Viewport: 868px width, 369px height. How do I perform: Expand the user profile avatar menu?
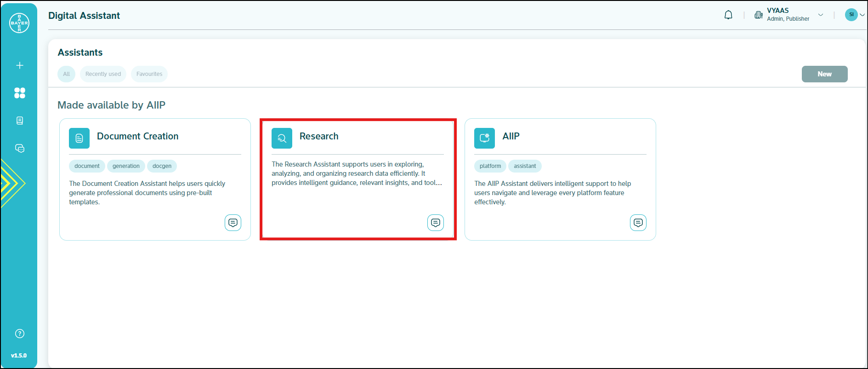click(854, 15)
